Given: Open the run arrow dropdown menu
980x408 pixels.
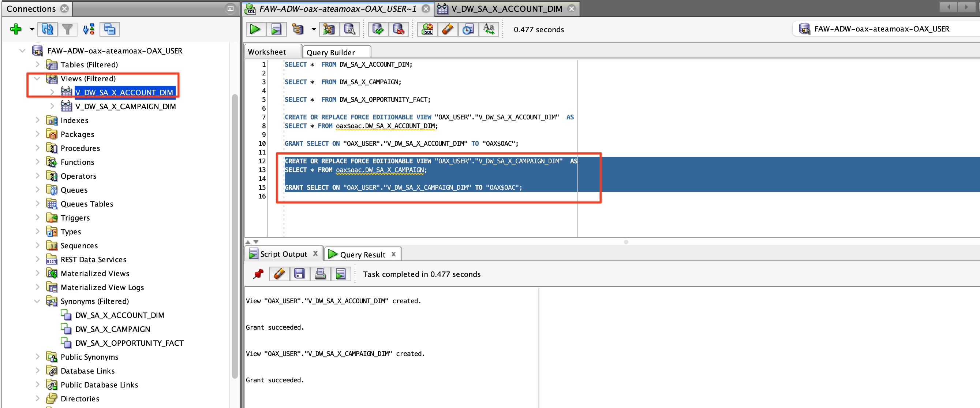Looking at the screenshot, I should point(314,29).
